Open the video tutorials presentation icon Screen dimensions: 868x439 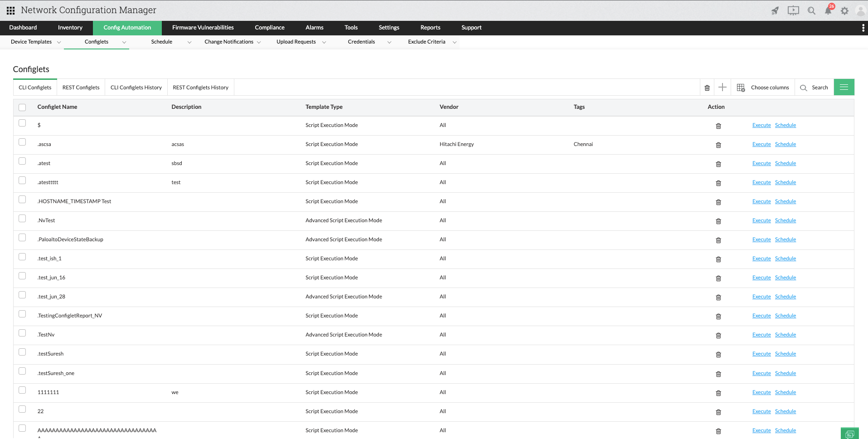click(793, 10)
